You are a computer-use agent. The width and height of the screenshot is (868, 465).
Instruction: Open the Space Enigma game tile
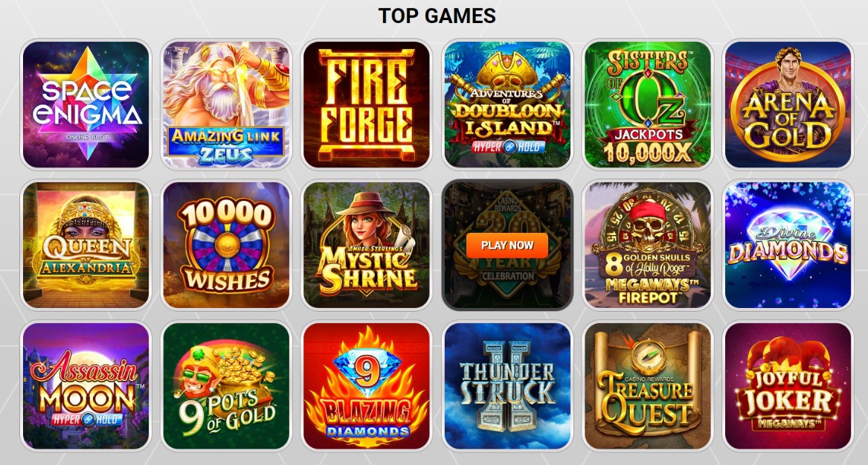point(86,104)
